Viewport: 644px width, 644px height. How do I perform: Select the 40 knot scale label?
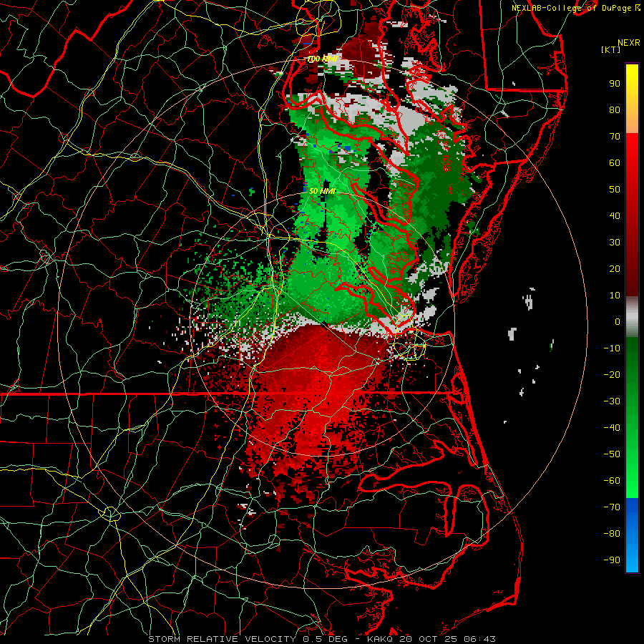615,215
